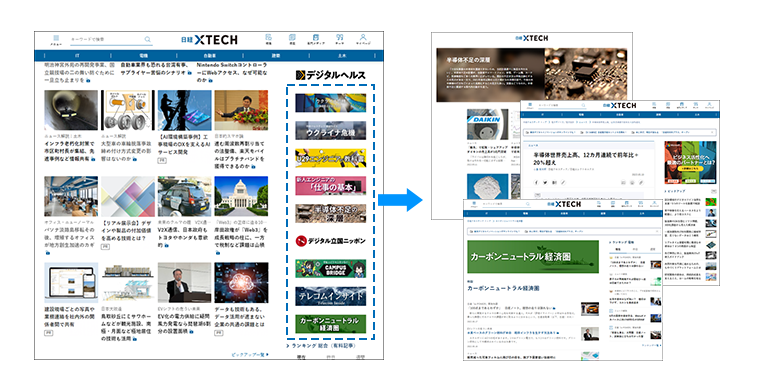758x392 pixels.
Task: Open the CAMPUS BRIDGE green banner
Action: click(331, 269)
